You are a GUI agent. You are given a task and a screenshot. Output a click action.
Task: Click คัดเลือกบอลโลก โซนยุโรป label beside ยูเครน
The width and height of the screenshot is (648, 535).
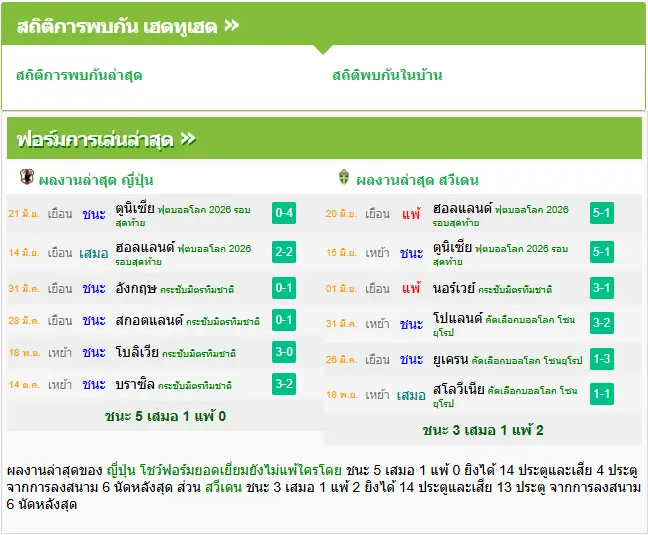point(526,361)
